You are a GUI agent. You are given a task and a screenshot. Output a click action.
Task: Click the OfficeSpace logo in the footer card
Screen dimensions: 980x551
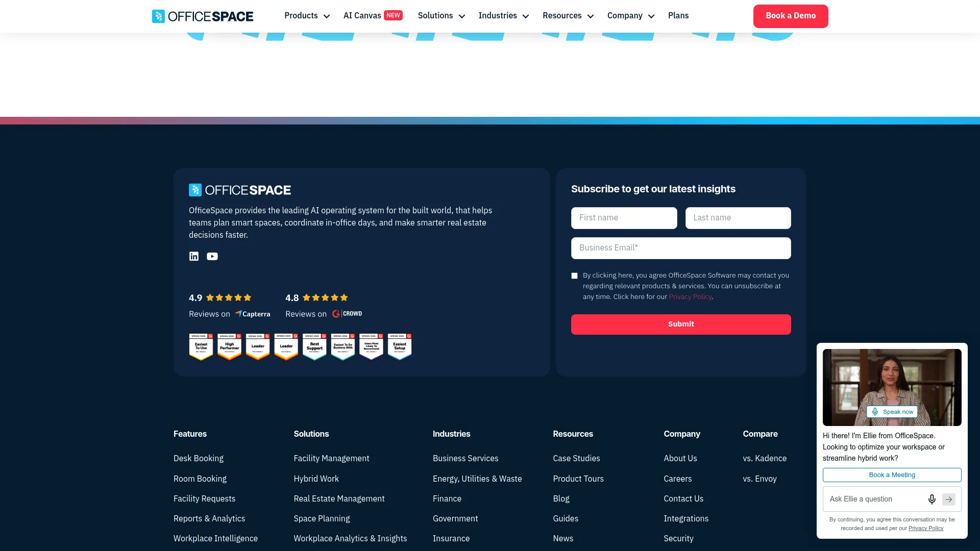240,190
